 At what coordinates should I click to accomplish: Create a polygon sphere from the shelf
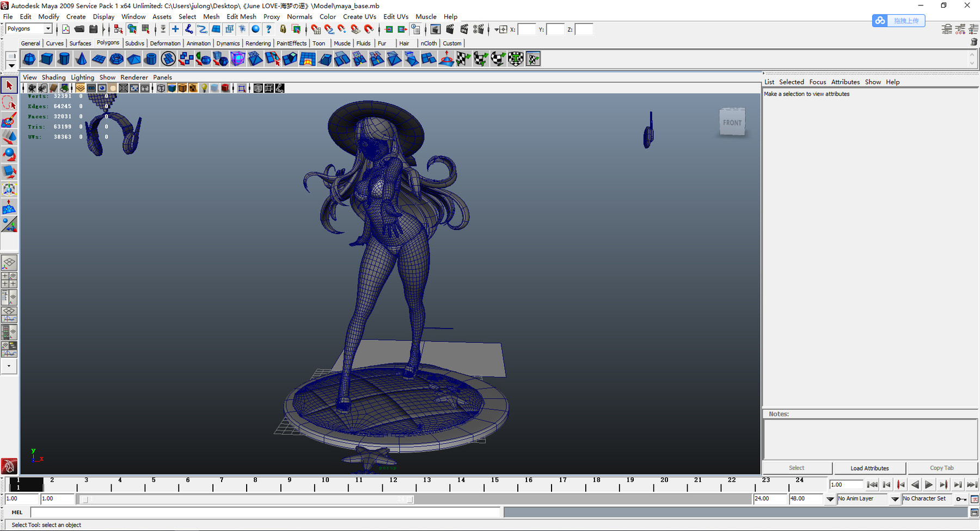pyautogui.click(x=29, y=58)
